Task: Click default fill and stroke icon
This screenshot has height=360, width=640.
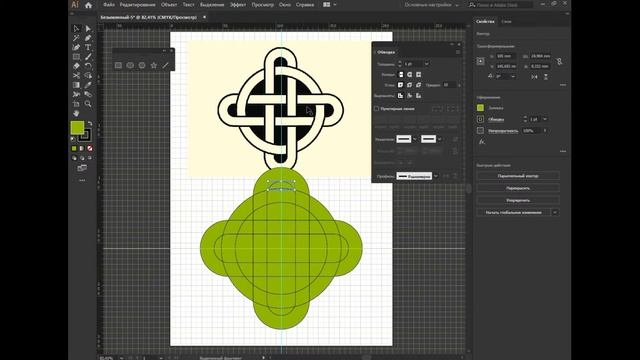Action: point(73,139)
